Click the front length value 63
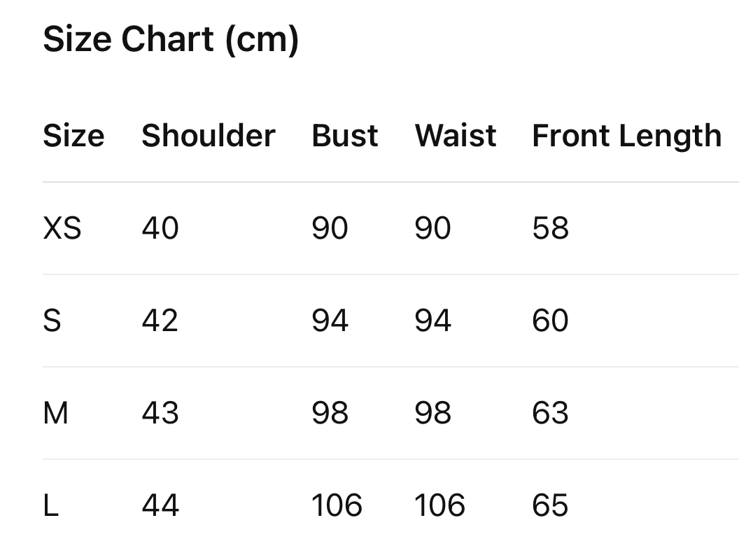 point(550,414)
